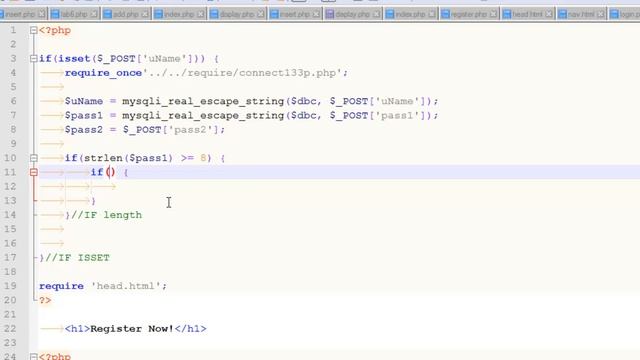Click the Register Now! heading text

(x=132, y=329)
